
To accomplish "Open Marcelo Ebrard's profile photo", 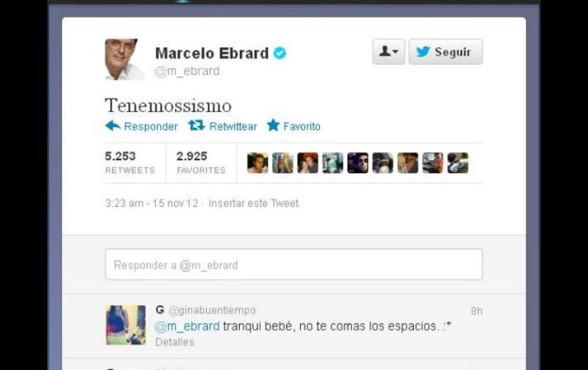I will (124, 60).
